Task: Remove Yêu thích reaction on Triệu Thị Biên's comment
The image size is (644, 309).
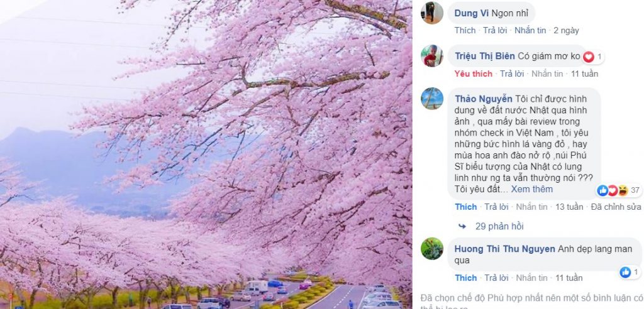Action: pos(473,74)
